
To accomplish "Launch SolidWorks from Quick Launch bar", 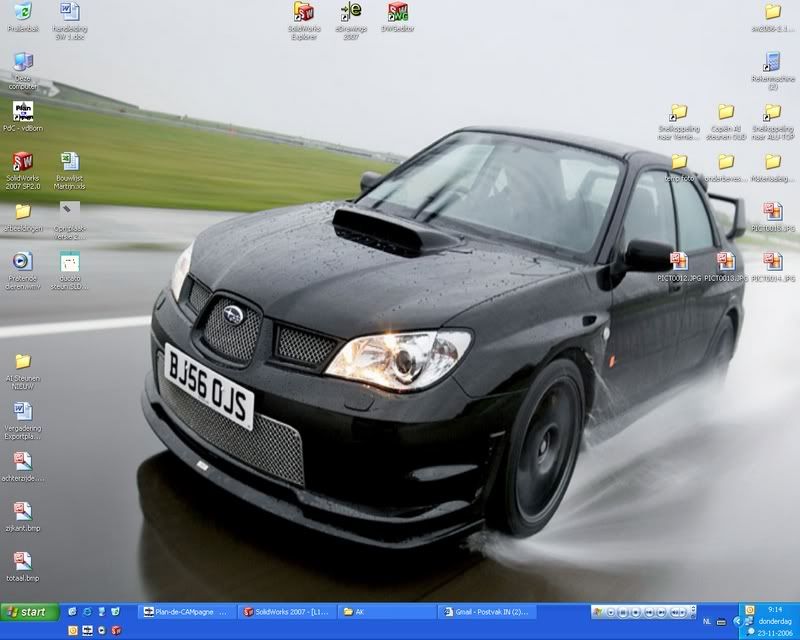I will pyautogui.click(x=116, y=631).
